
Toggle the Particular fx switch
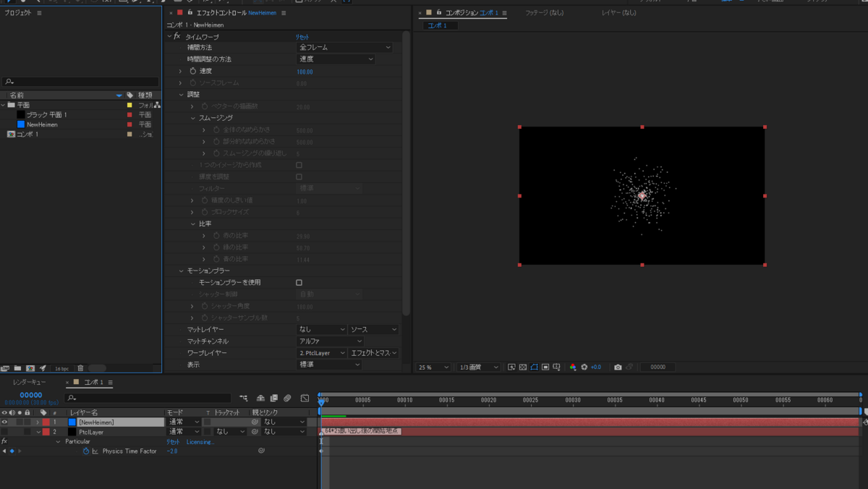click(x=4, y=441)
